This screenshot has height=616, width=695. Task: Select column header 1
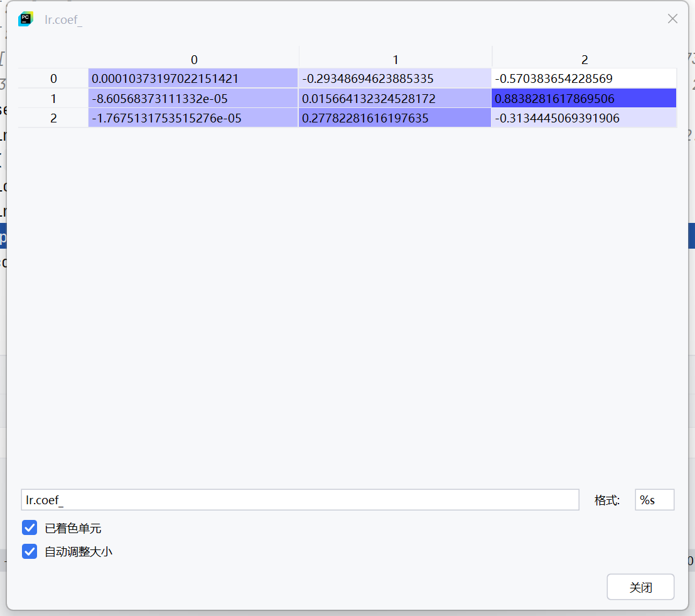396,60
